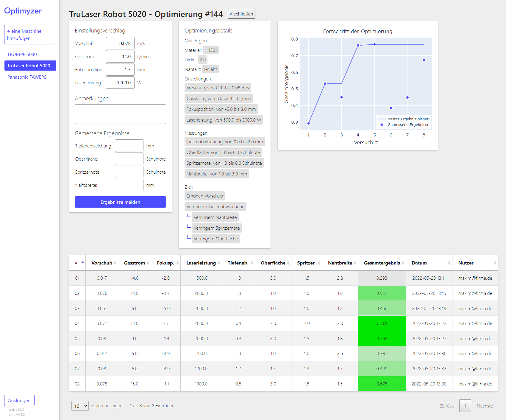Click Tiefenabweichung, von 0.0 bis 2.0 mm tag

pos(225,141)
